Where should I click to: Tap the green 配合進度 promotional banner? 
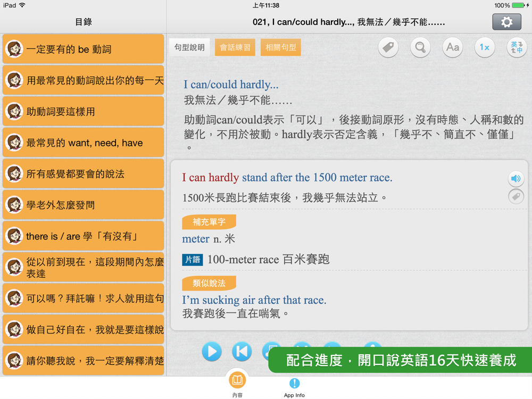click(x=401, y=360)
